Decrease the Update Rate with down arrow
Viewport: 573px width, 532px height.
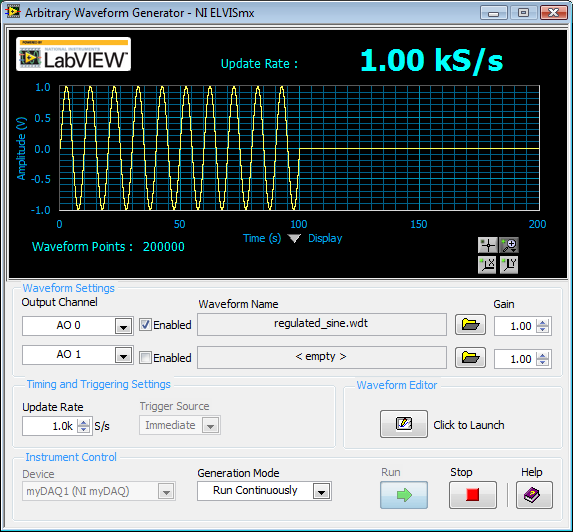pyautogui.click(x=84, y=430)
